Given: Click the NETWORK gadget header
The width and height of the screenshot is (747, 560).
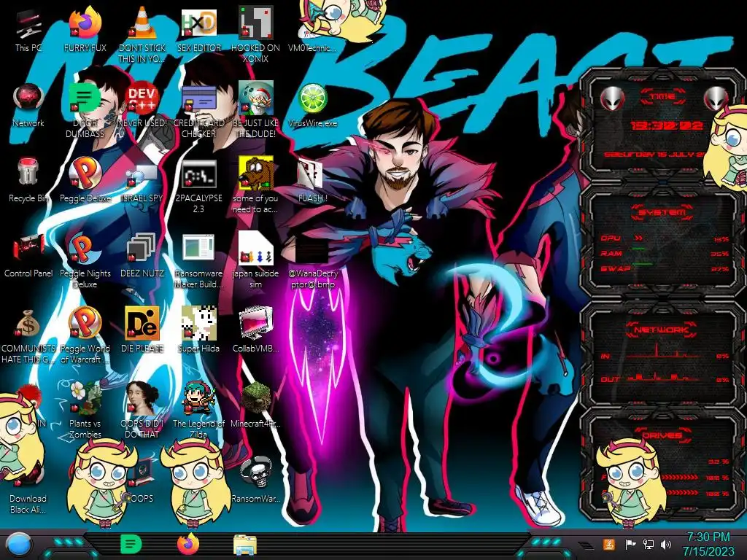Looking at the screenshot, I should (x=662, y=330).
